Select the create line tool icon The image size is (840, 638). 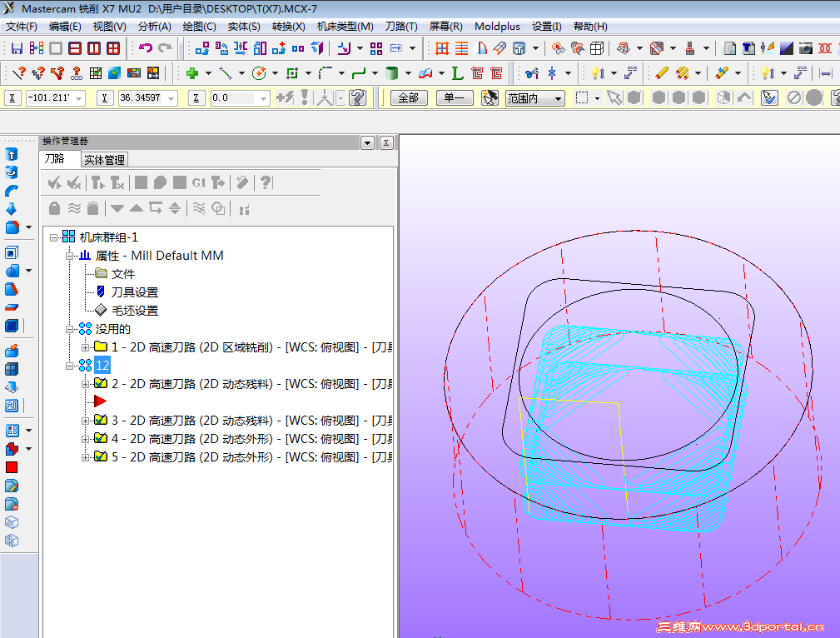pyautogui.click(x=226, y=73)
